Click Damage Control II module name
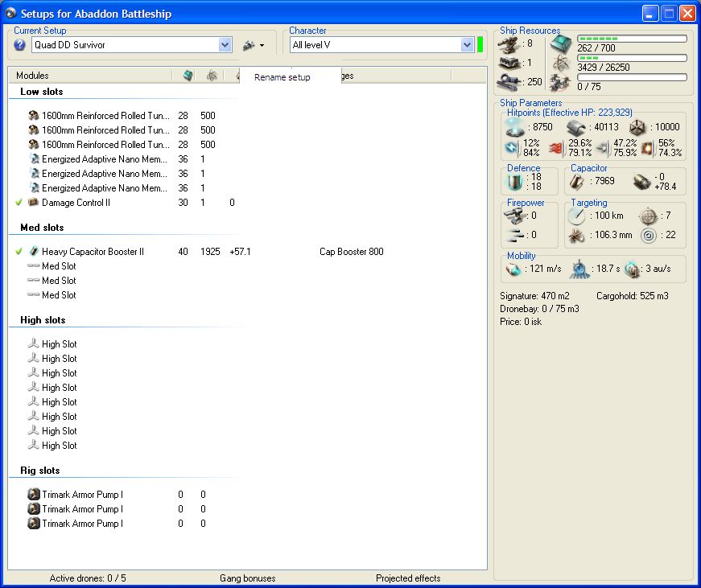Image resolution: width=701 pixels, height=588 pixels. (76, 203)
